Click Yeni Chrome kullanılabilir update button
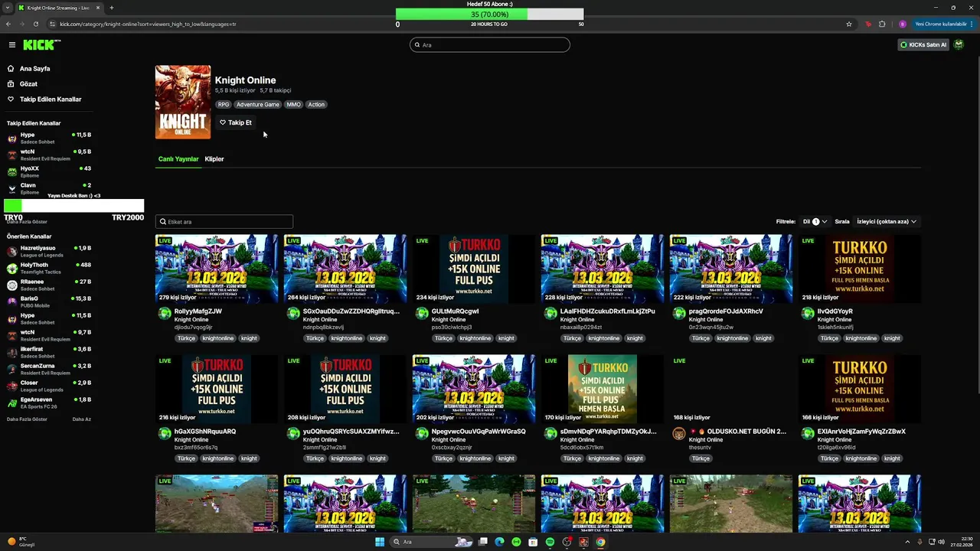980x551 pixels. click(x=942, y=24)
